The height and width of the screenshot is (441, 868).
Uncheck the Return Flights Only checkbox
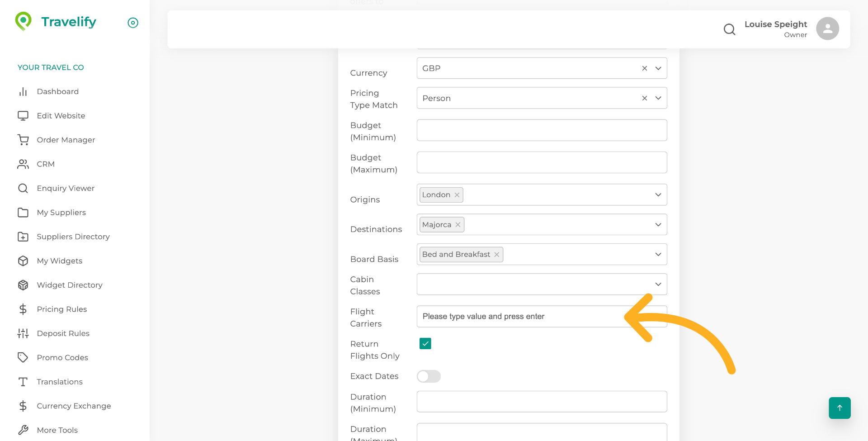coord(425,344)
